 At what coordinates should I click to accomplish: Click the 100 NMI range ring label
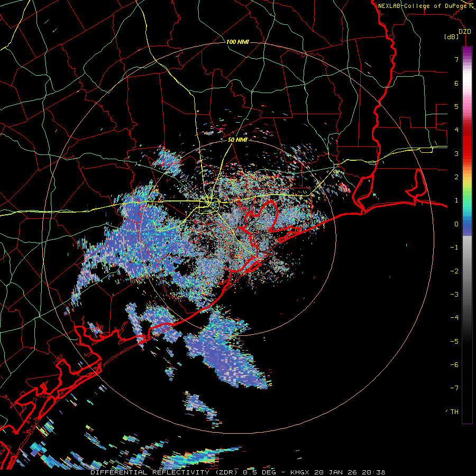pyautogui.click(x=237, y=42)
